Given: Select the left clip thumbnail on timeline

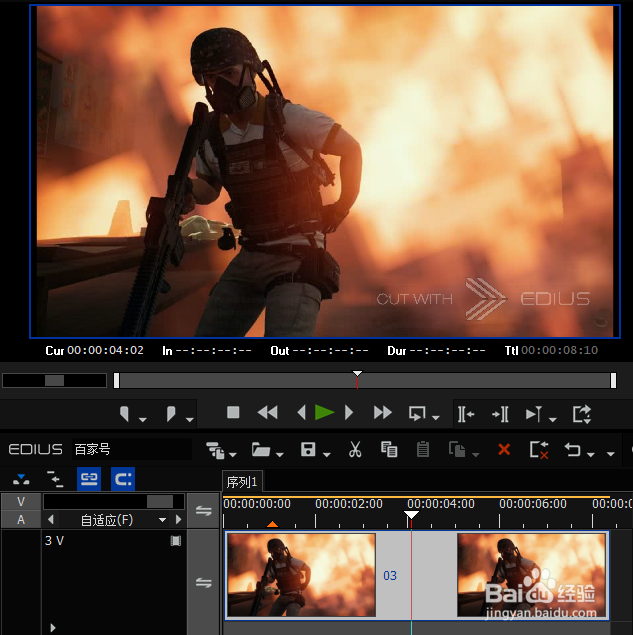Looking at the screenshot, I should (x=301, y=575).
